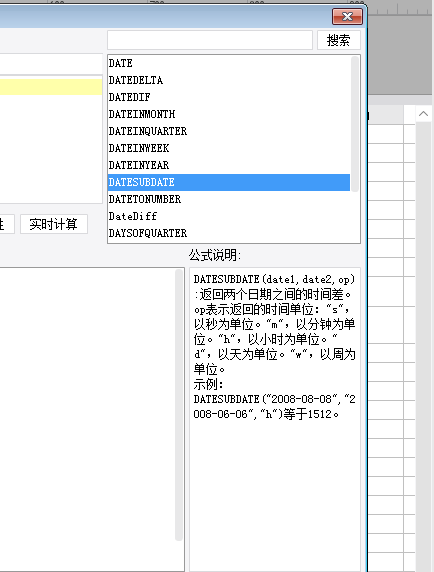Select DATETONUMBER in the function list
Viewport: 434px width, 572px height.
pyautogui.click(x=229, y=199)
